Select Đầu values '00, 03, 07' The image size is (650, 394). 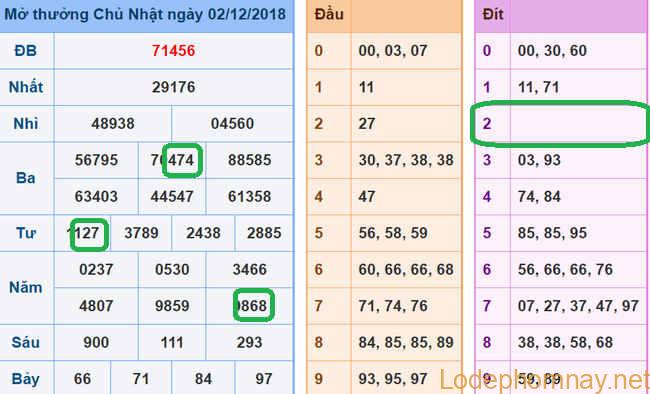click(393, 51)
